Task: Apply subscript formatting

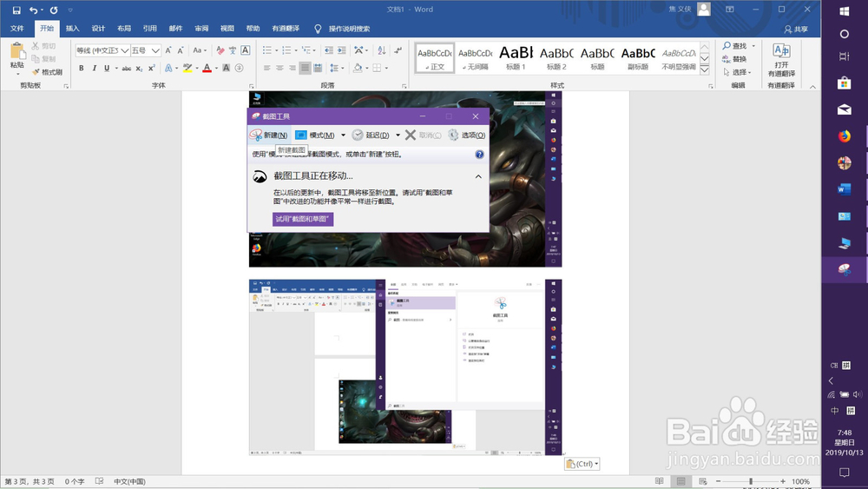Action: 139,68
